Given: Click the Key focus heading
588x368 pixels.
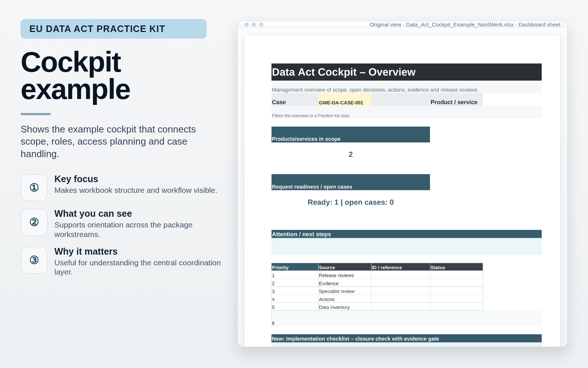Looking at the screenshot, I should [76, 179].
